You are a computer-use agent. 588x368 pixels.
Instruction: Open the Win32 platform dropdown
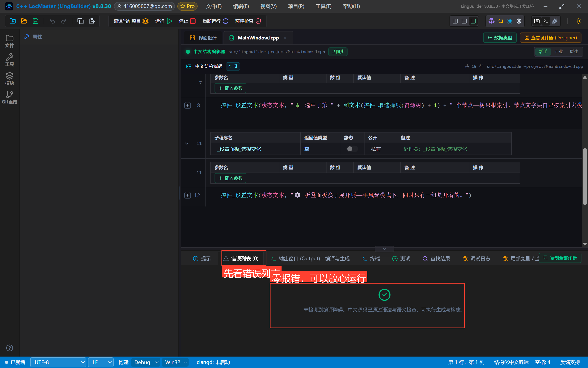click(x=176, y=362)
